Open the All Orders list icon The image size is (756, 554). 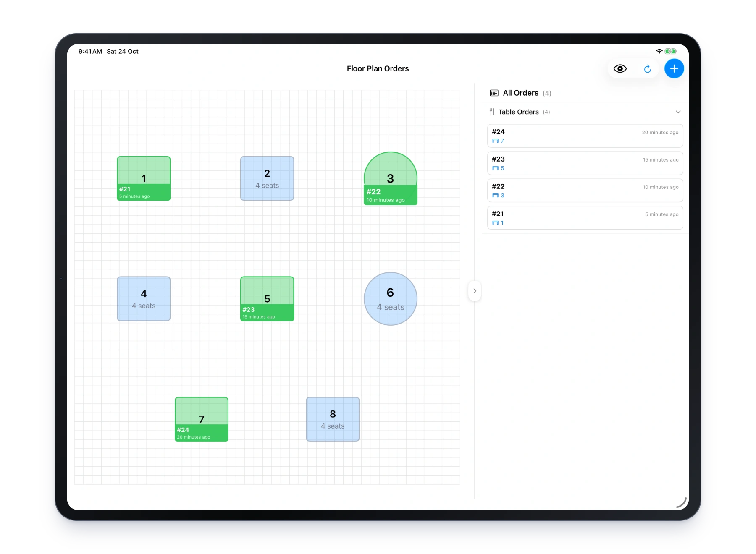coord(494,93)
